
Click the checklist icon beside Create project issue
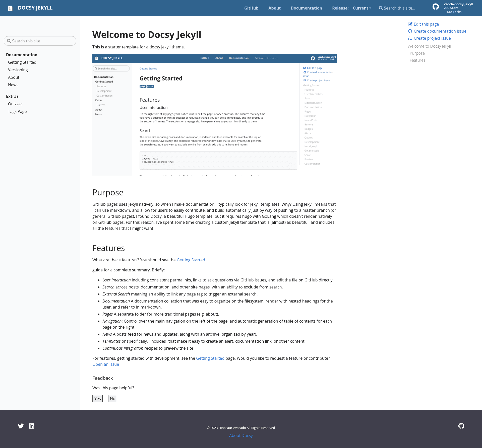click(410, 38)
